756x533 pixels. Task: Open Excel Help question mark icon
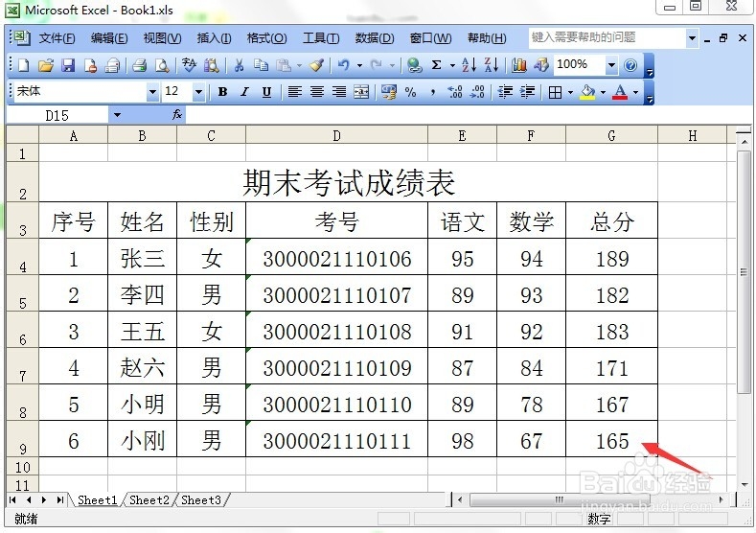(630, 65)
